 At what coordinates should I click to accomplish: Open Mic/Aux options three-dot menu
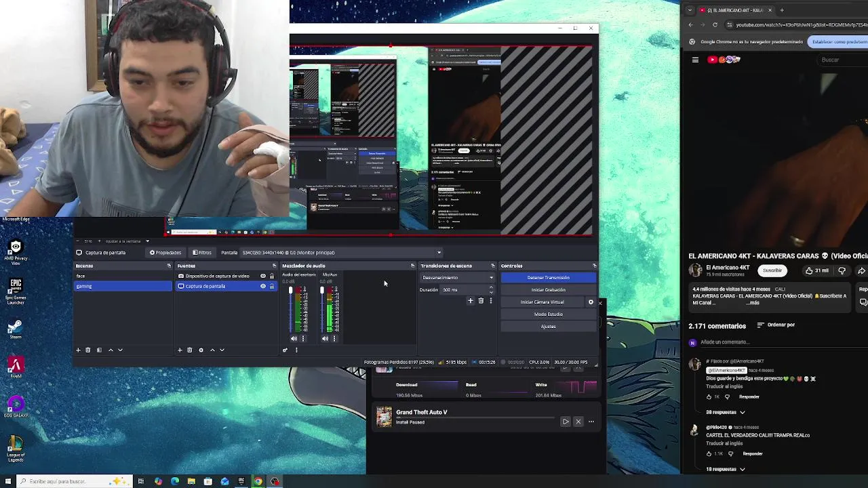pyautogui.click(x=334, y=338)
